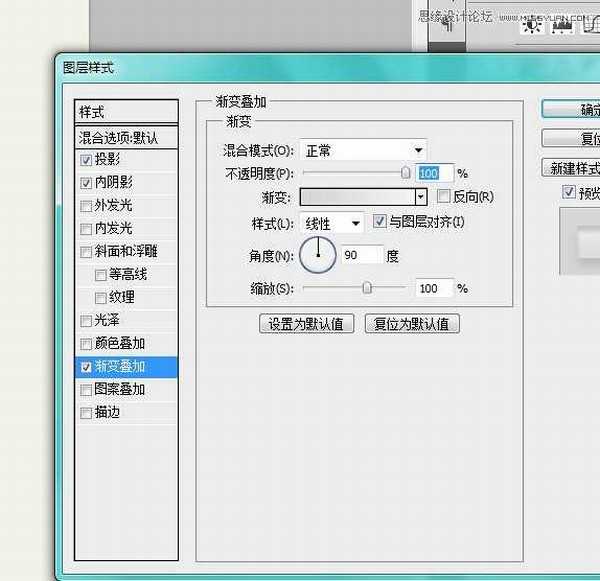
Task: Click the 设置为默认值 button
Action: click(304, 324)
